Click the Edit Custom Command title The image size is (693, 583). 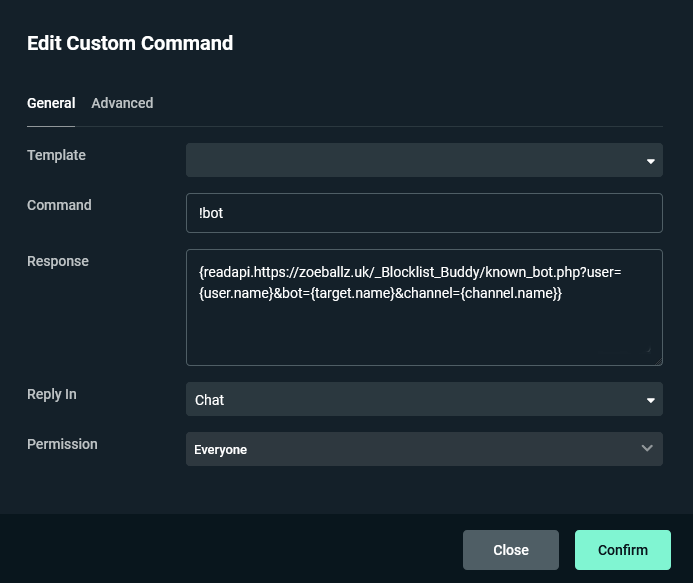(130, 43)
